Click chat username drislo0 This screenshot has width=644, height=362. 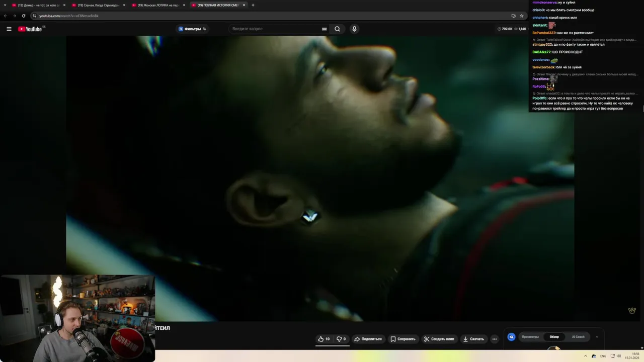[x=538, y=10]
